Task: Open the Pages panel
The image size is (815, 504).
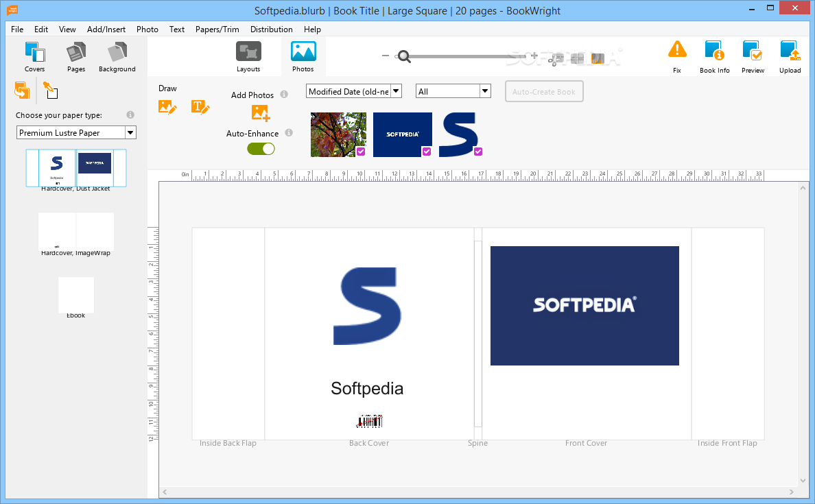Action: (76, 57)
